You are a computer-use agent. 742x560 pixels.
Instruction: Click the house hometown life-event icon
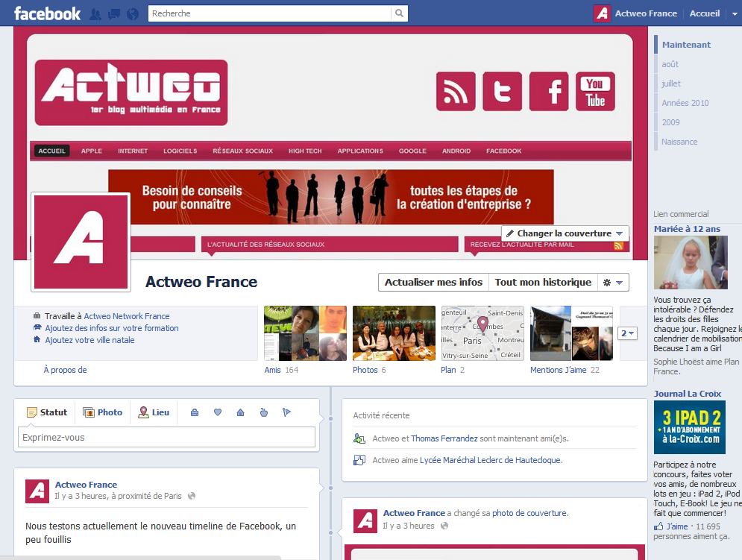239,412
